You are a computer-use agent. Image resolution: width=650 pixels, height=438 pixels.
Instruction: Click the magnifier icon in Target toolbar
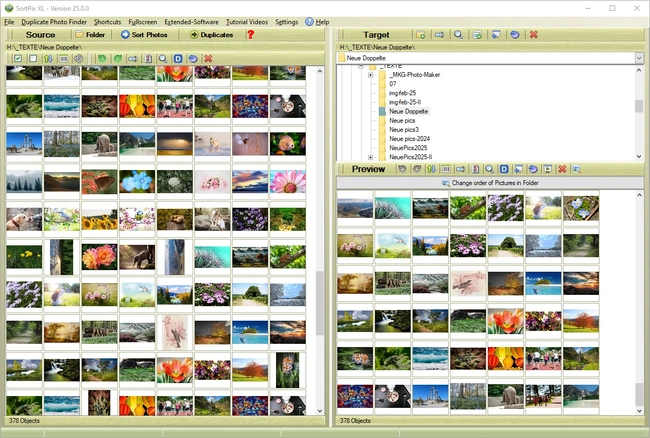tap(458, 35)
